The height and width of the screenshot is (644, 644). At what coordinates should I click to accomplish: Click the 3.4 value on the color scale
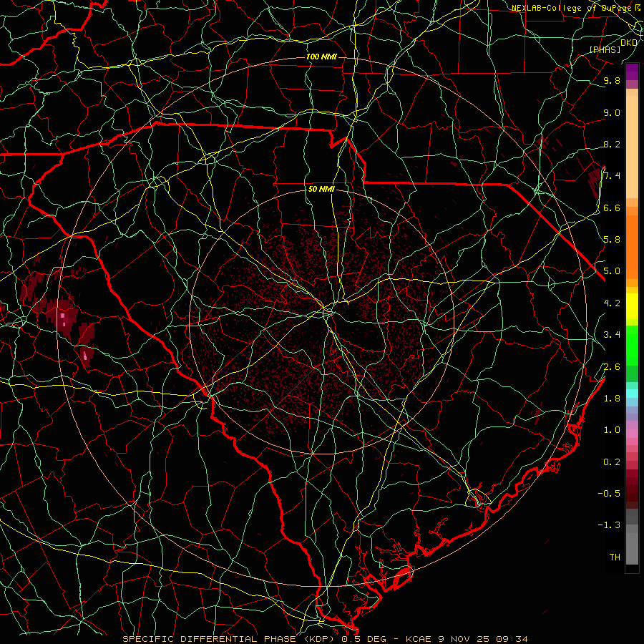[x=612, y=335]
